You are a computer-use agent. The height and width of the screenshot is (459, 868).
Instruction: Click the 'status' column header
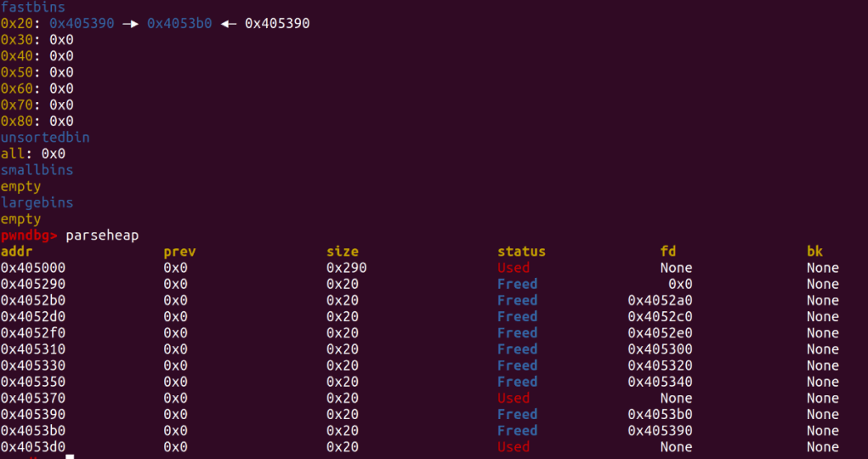pos(521,252)
